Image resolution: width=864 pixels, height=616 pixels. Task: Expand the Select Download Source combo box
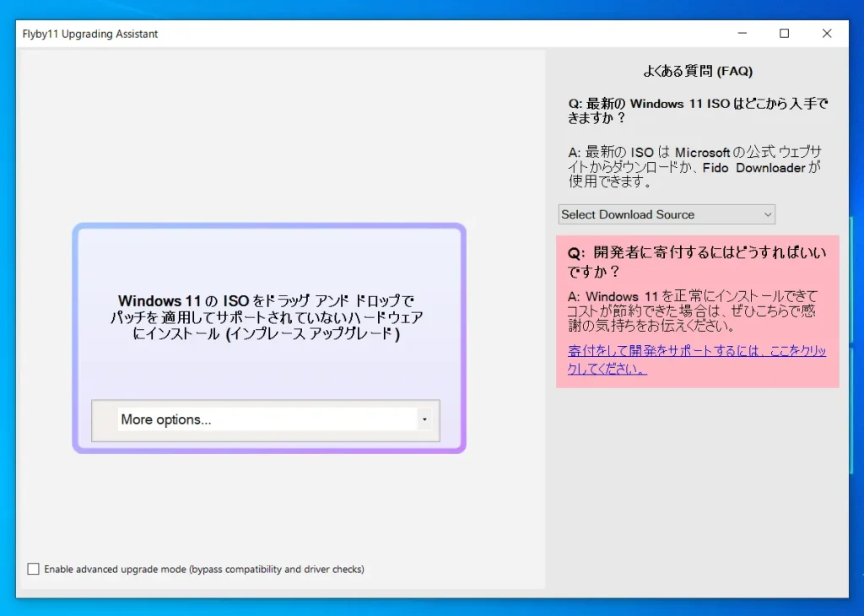667,214
